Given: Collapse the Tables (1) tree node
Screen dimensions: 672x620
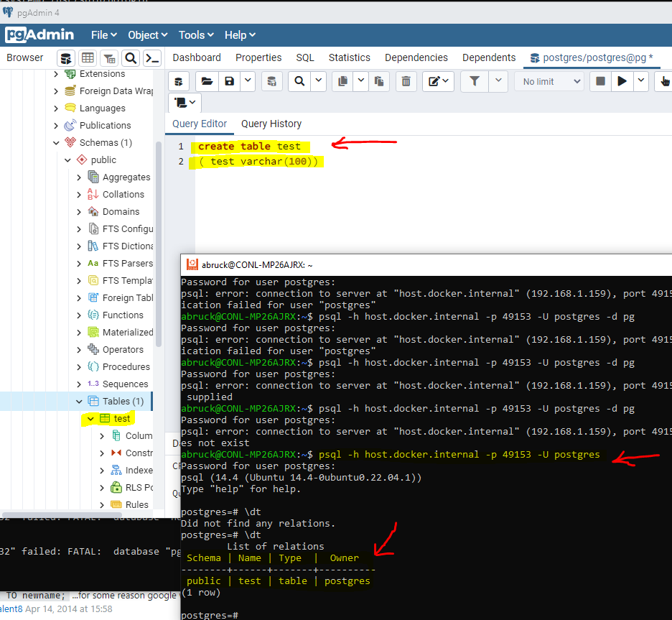Looking at the screenshot, I should 79,402.
